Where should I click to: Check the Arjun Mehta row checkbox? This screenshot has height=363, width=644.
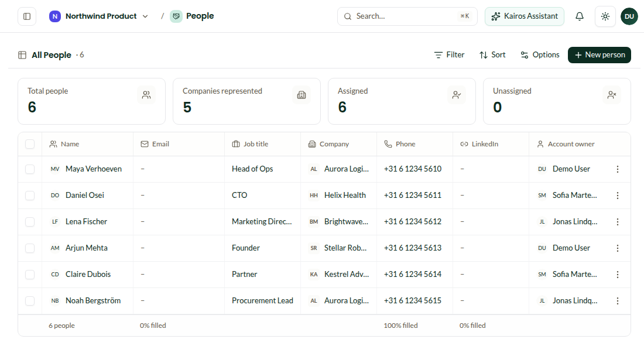30,248
